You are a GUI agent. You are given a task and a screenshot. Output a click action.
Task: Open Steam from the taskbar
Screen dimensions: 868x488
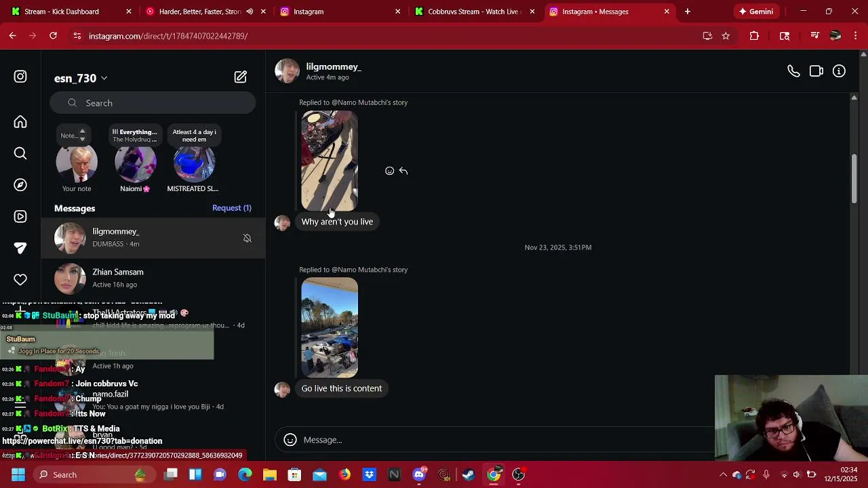coord(469,474)
